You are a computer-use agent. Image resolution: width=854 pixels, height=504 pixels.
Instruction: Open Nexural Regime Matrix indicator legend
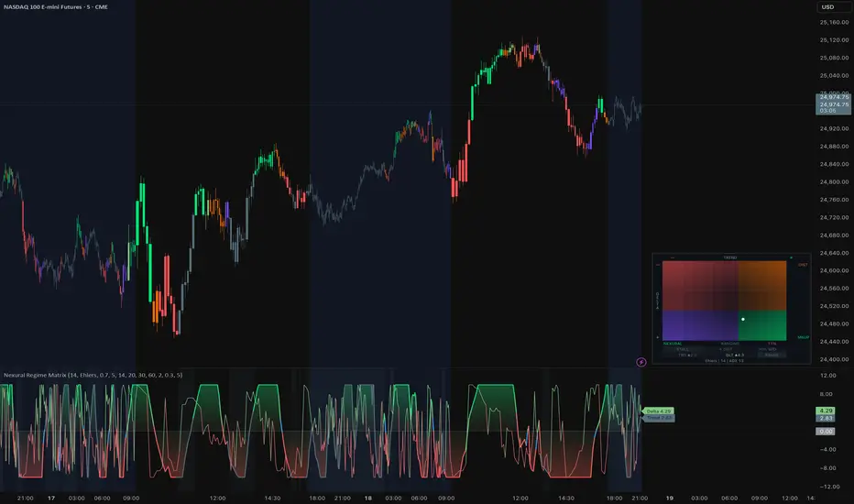click(93, 375)
